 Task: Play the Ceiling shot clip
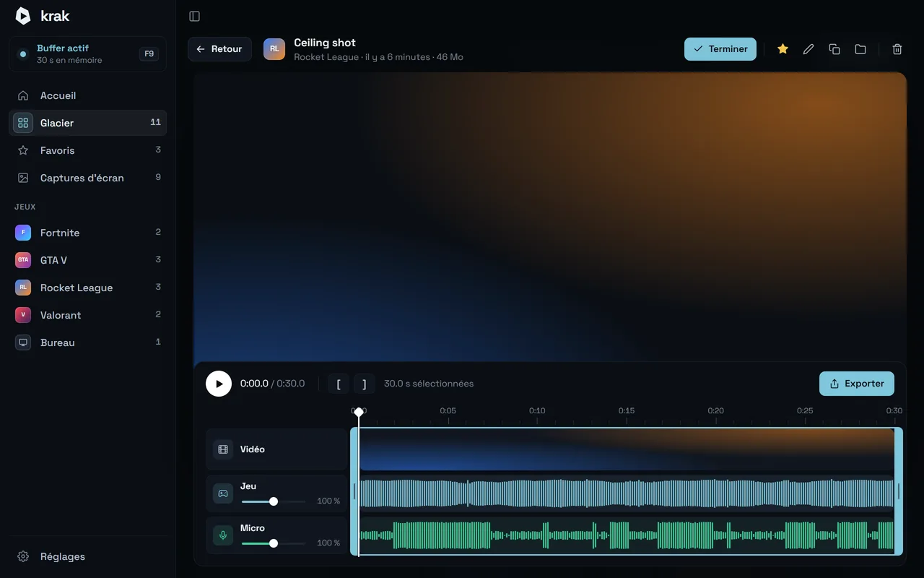(x=219, y=384)
